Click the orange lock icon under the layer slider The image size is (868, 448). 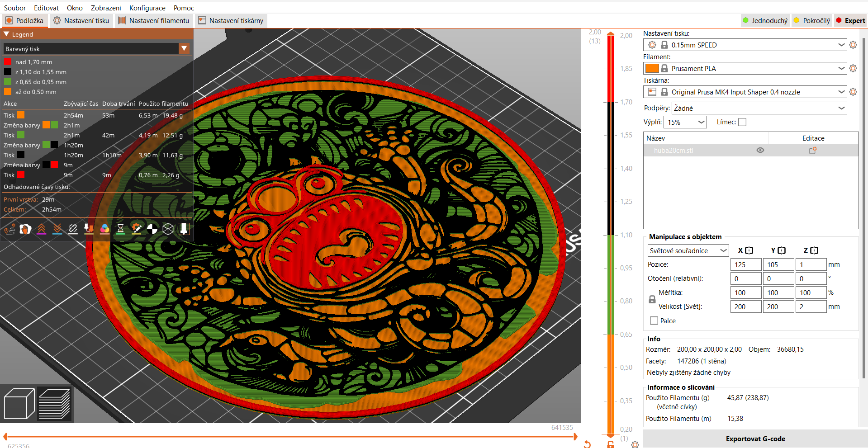pos(611,444)
